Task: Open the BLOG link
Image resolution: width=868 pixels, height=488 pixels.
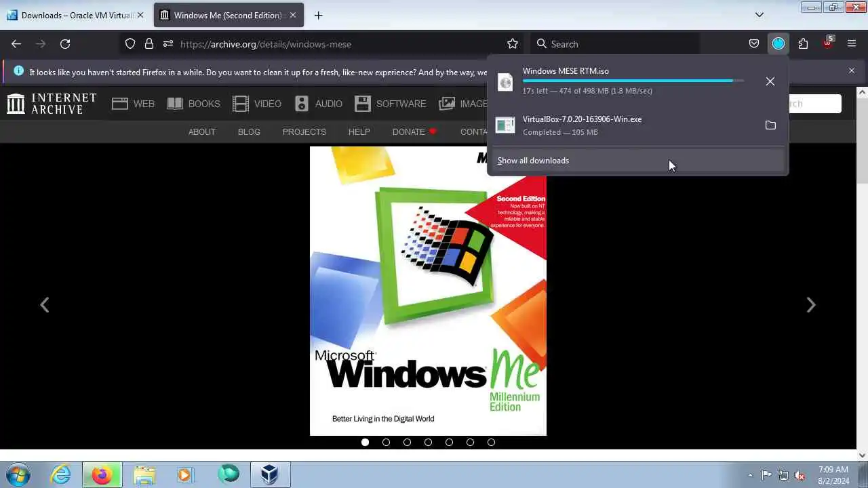Action: (249, 131)
